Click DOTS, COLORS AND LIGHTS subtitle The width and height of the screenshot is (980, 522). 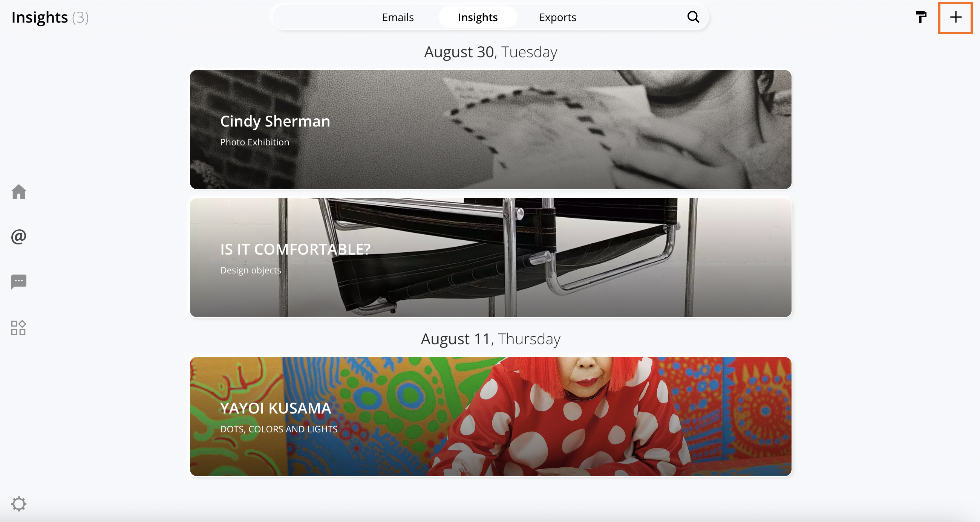tap(279, 429)
